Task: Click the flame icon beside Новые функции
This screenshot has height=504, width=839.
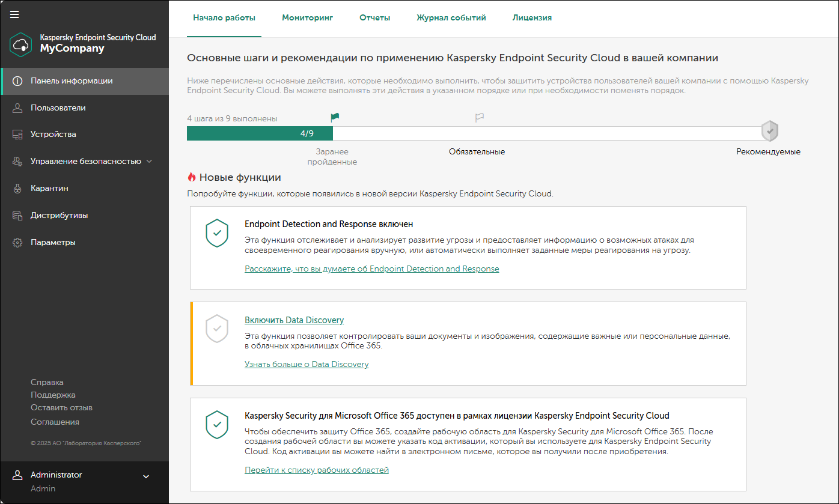Action: [x=192, y=177]
